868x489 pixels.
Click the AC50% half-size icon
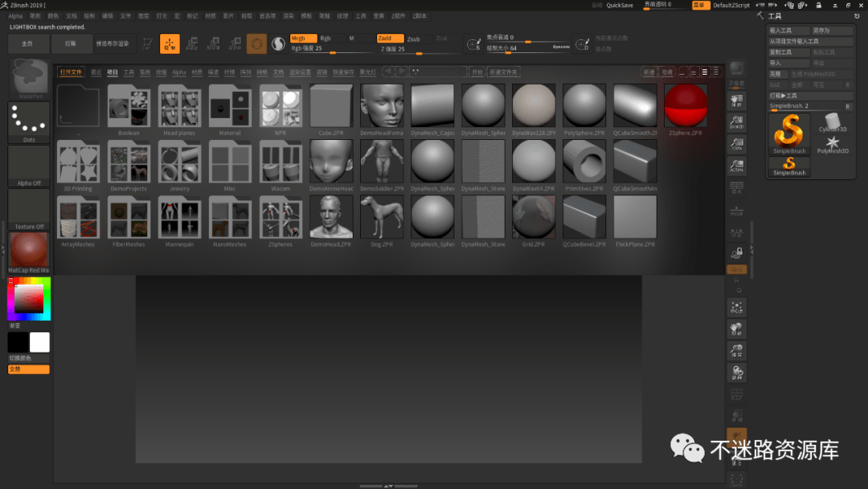[x=736, y=166]
